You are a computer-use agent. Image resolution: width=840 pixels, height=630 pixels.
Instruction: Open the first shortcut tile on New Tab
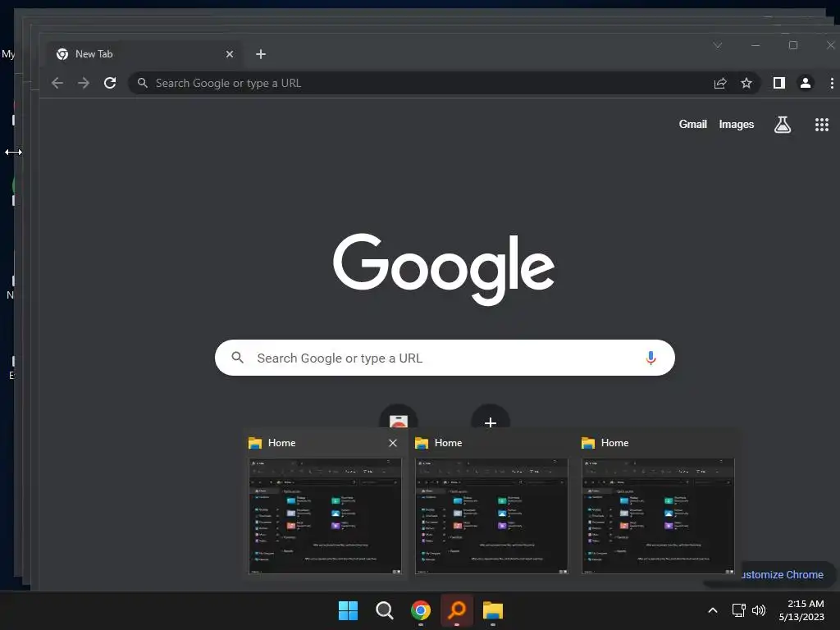[x=398, y=417]
